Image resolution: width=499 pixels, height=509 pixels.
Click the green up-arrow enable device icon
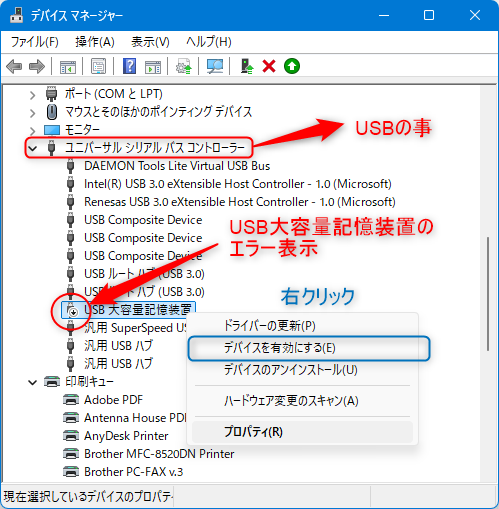click(x=292, y=66)
